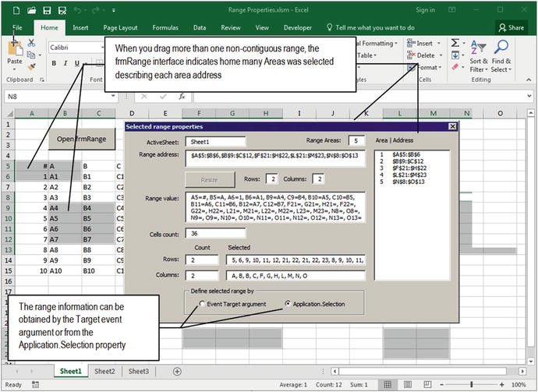Click the macro recording icon in status bar
Image resolution: width=538 pixels, height=392 pixels.
(35, 384)
